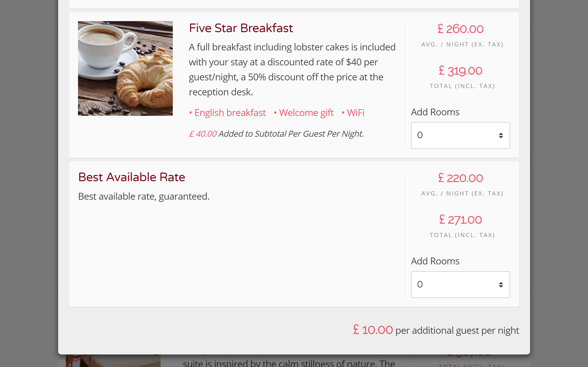The image size is (588, 367).
Task: Open Add Rooms dropdown for Five Star Breakfast
Action: click(x=460, y=135)
